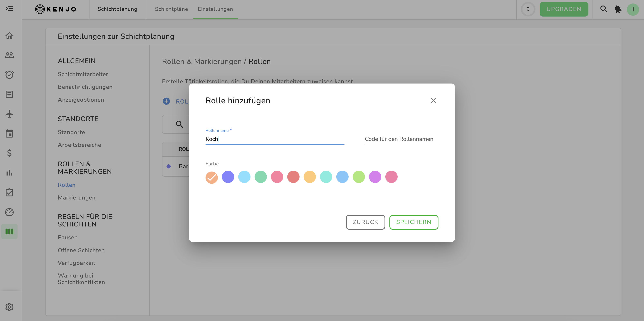Expand the sidebar navigation menu
The image size is (644, 321).
[9, 9]
